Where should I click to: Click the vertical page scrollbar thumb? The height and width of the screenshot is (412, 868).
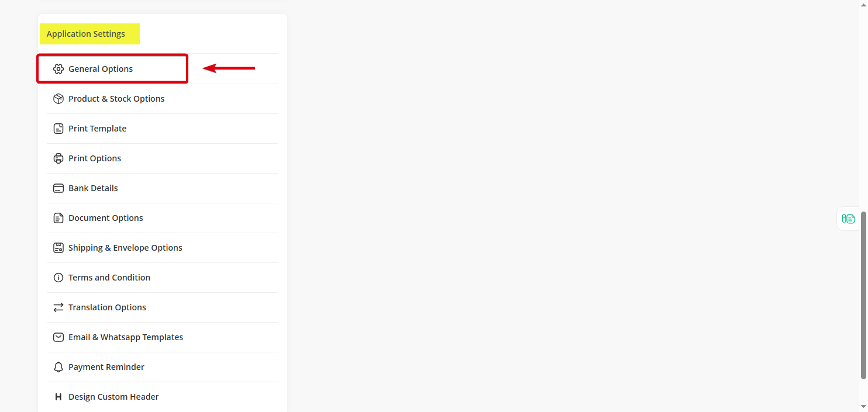pyautogui.click(x=863, y=295)
